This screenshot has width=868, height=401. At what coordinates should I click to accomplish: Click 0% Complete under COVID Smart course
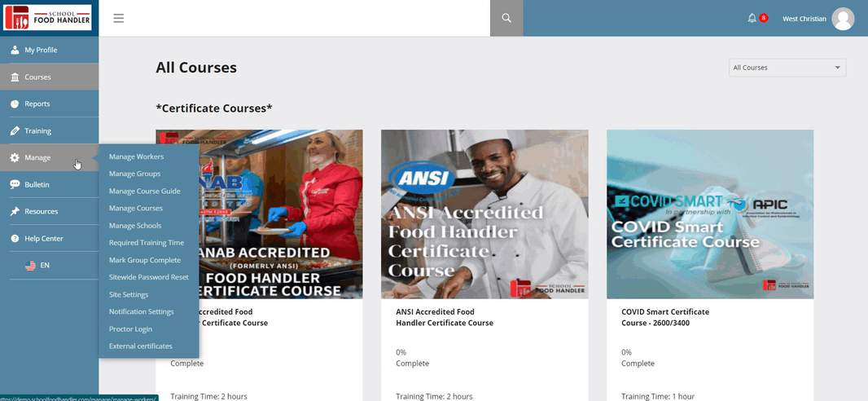pyautogui.click(x=638, y=358)
